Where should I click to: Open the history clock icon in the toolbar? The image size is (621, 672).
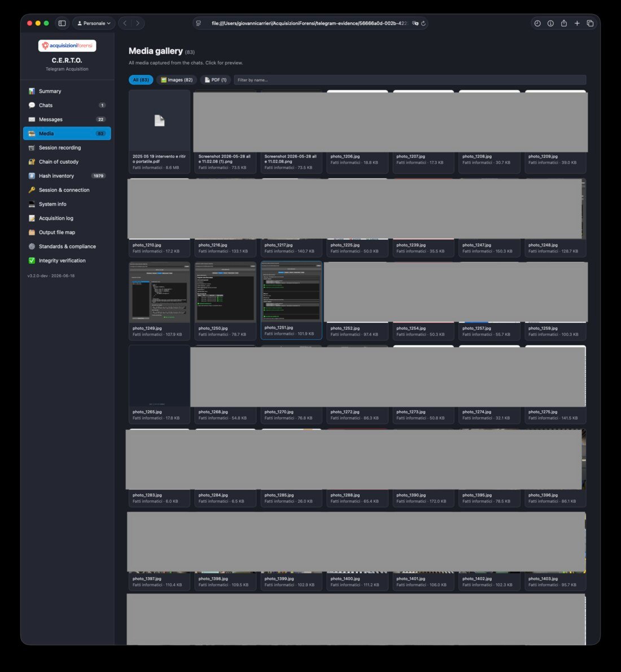pyautogui.click(x=537, y=23)
